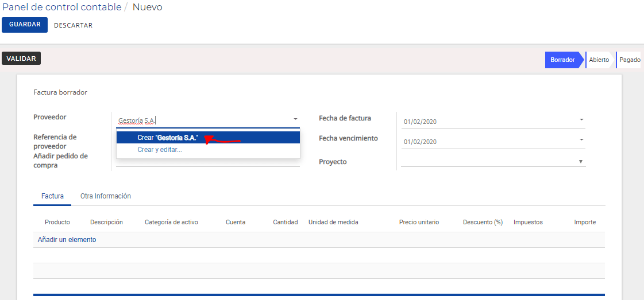Viewport: 644px width, 300px height.
Task: Open the Fecha vencimiento date picker arrow
Action: (581, 140)
